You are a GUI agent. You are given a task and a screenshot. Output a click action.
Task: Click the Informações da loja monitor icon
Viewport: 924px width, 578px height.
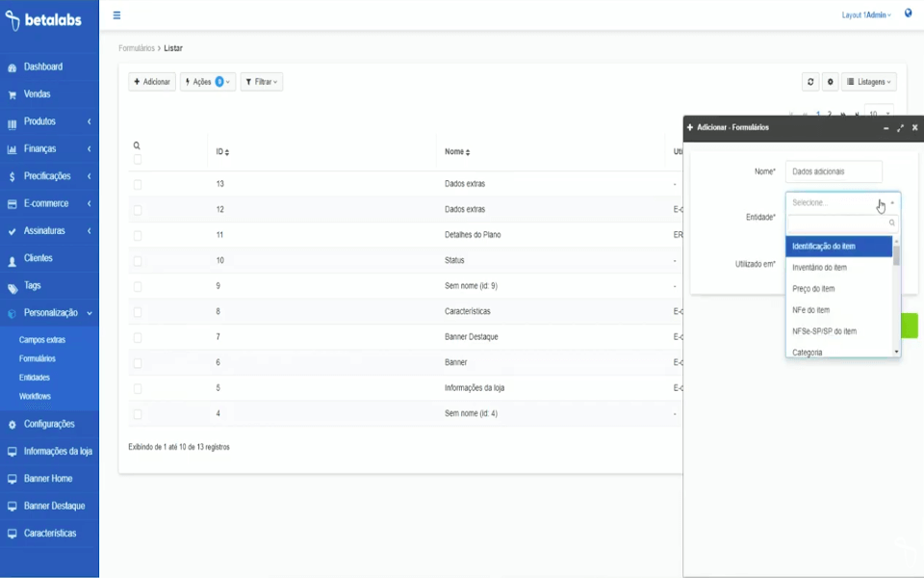pos(12,452)
